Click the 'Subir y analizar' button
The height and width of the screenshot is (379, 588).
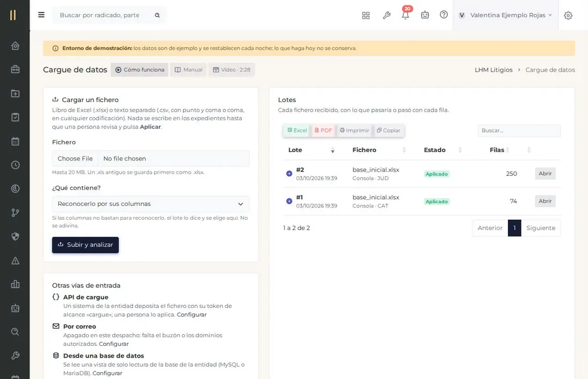(x=86, y=245)
